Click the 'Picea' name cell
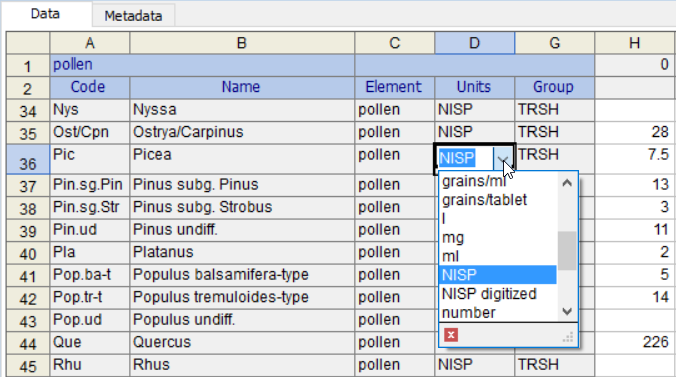Viewport: 676px width, 377px height. [x=242, y=159]
